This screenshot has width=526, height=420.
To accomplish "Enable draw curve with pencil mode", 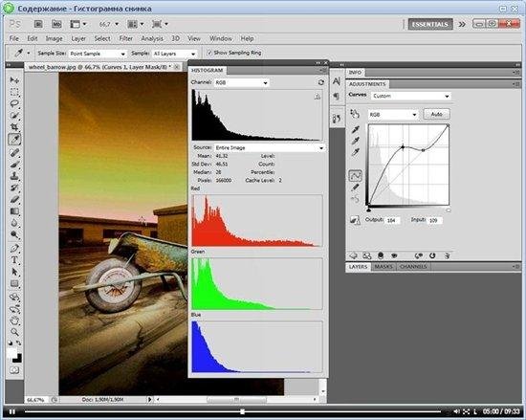I will point(355,188).
